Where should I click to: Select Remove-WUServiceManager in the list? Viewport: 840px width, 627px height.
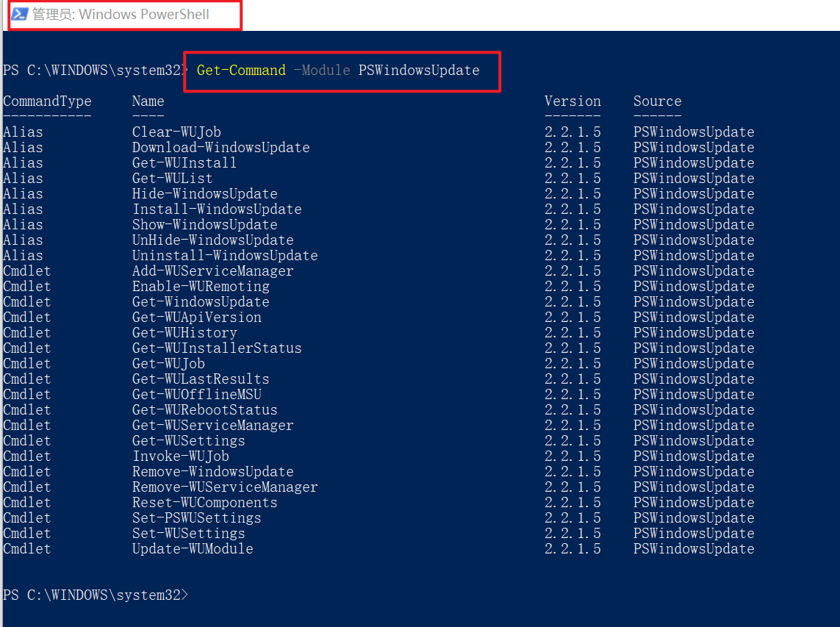tap(225, 487)
